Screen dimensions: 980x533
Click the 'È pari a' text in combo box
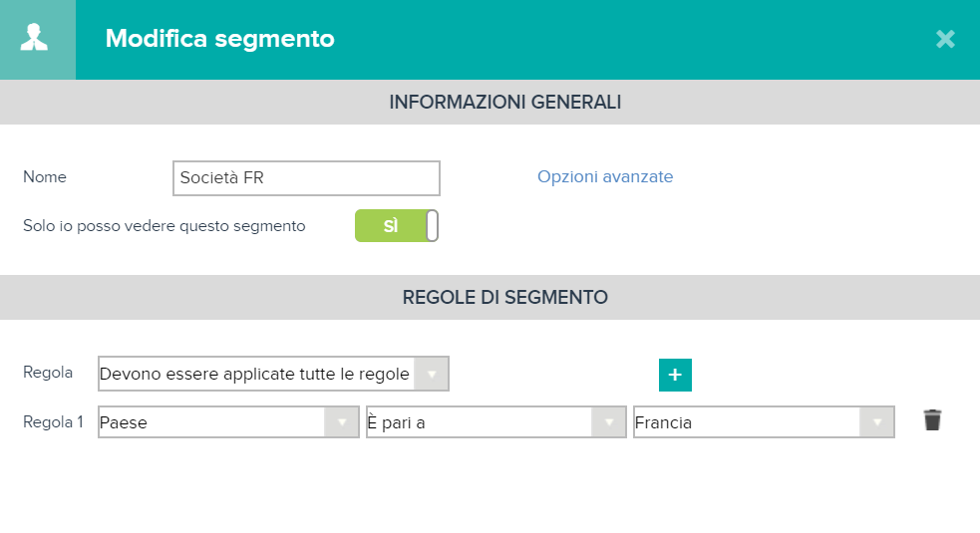(396, 422)
